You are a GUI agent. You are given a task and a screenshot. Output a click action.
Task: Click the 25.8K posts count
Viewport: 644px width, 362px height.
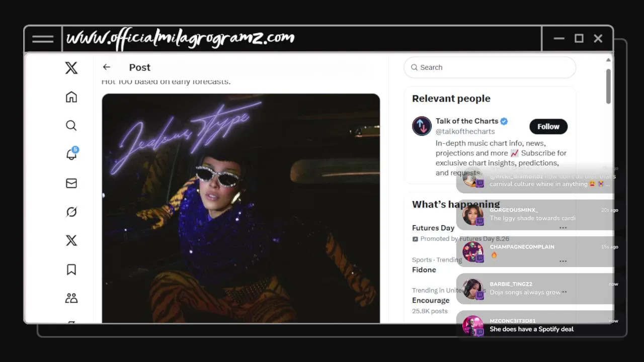(x=430, y=311)
